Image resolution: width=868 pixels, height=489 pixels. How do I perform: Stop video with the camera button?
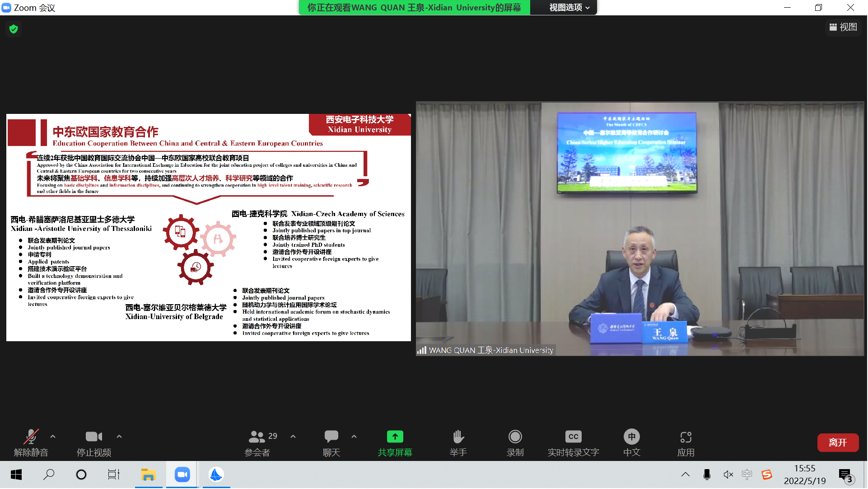(x=94, y=443)
